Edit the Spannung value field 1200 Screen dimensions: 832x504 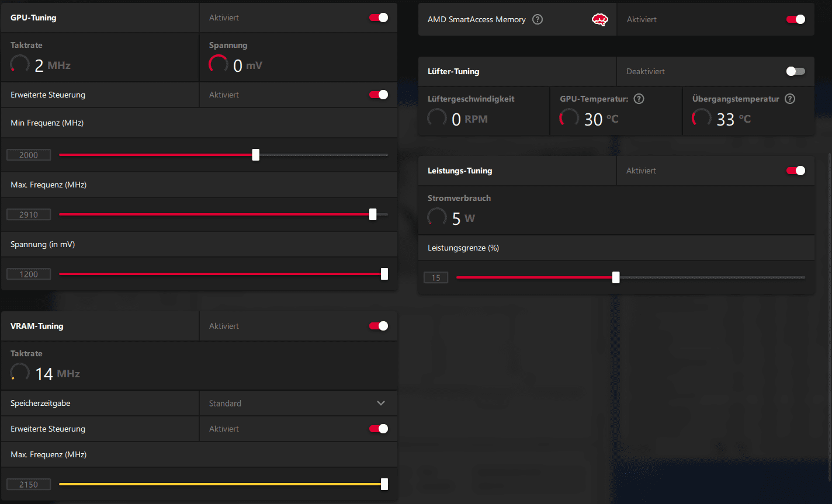coord(29,274)
